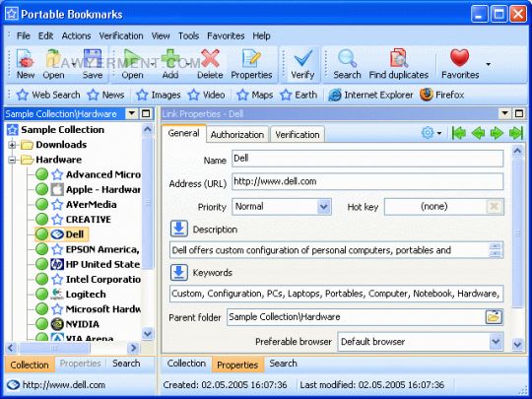Jump to last link with green arrow

point(515,133)
